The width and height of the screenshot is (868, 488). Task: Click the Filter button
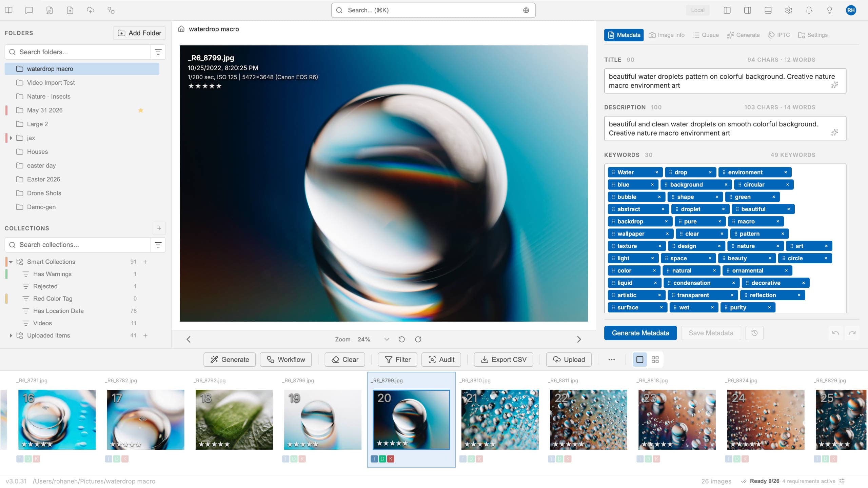pyautogui.click(x=397, y=360)
